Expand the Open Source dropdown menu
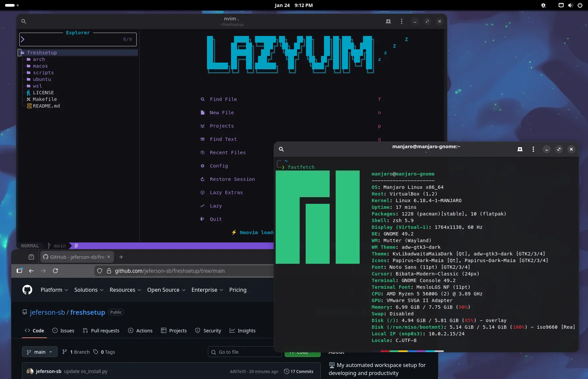This screenshot has height=379, width=588. (x=166, y=290)
